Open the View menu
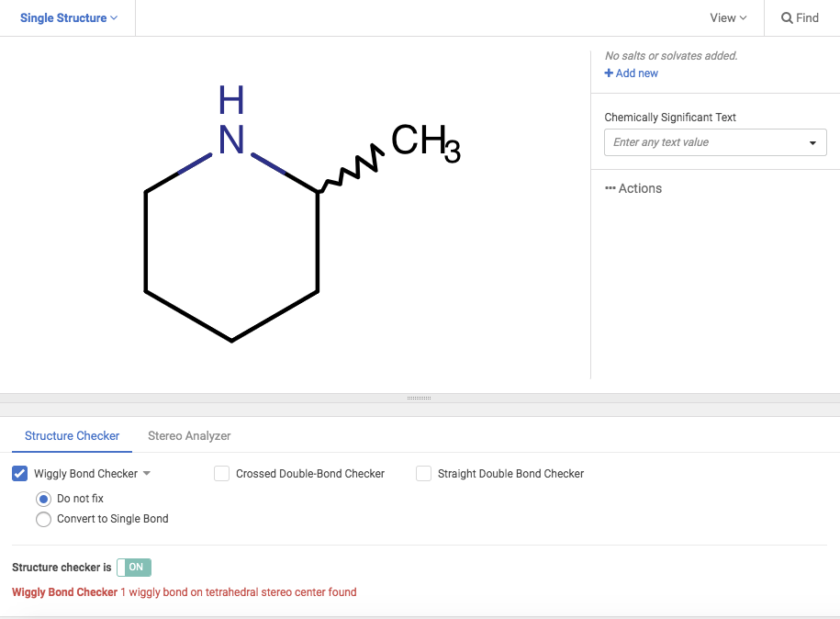This screenshot has height=619, width=840. 728,18
